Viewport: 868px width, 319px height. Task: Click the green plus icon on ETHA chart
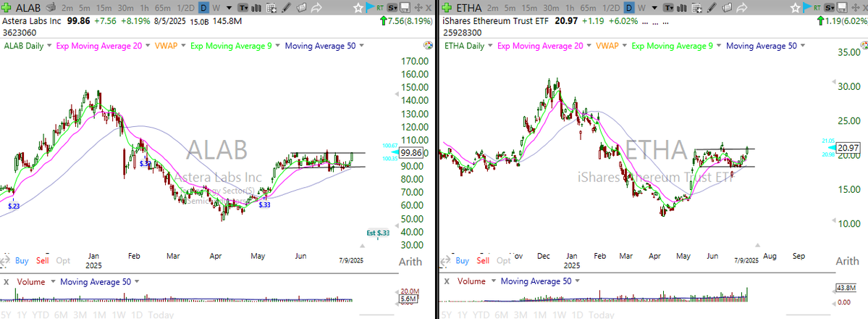coord(446,8)
